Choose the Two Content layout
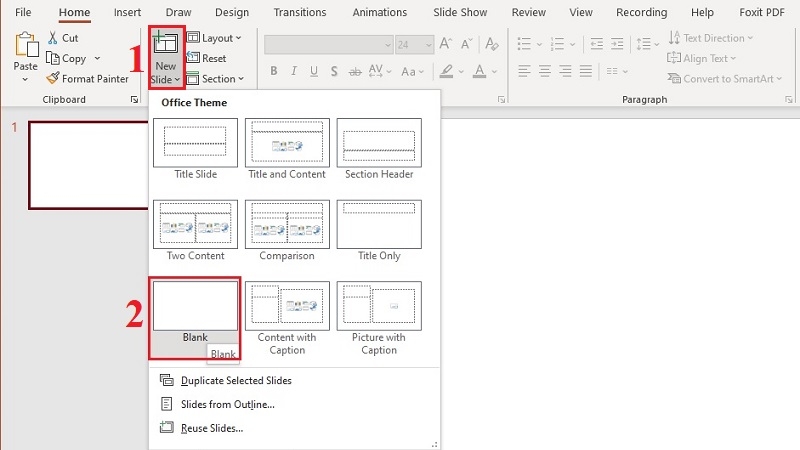The height and width of the screenshot is (450, 800). pyautogui.click(x=195, y=230)
